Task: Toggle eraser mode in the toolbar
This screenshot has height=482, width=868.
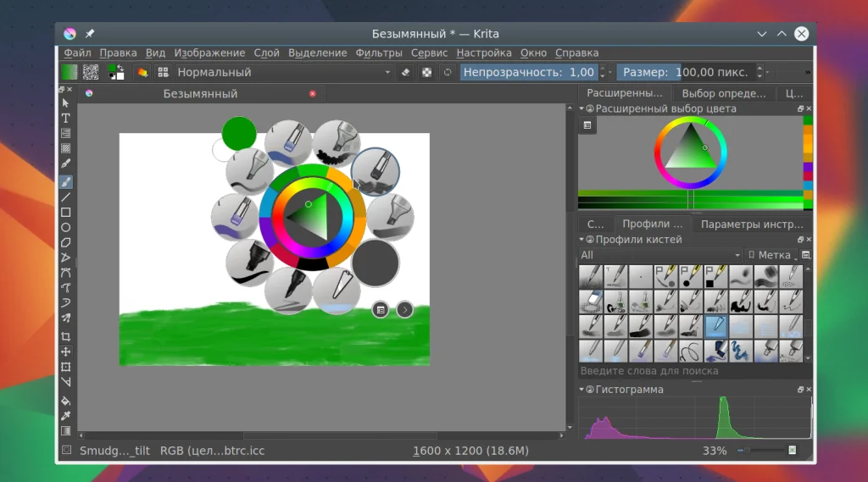Action: (405, 73)
